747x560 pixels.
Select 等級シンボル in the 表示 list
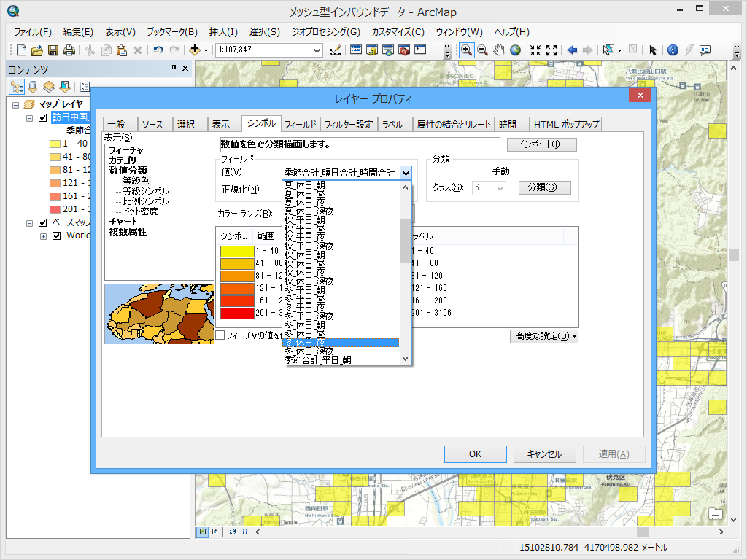coord(146,191)
